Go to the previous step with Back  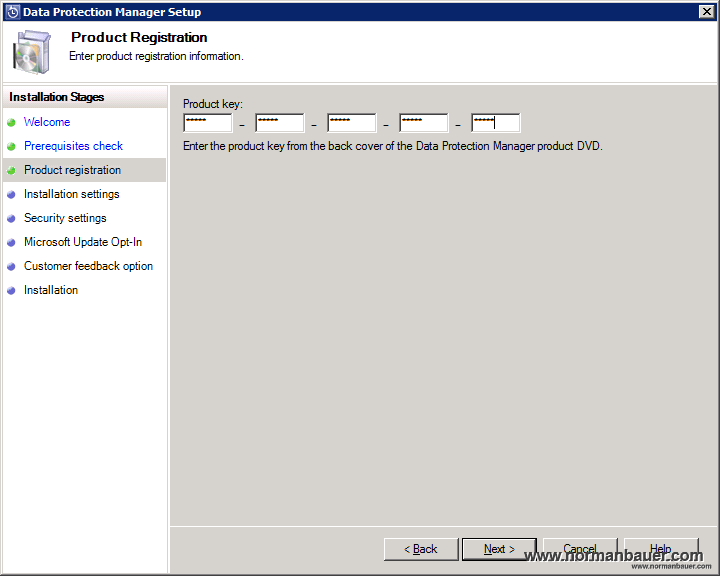[421, 549]
